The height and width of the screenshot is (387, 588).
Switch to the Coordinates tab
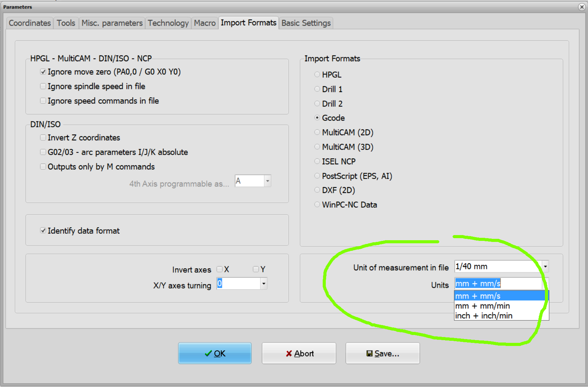click(x=30, y=23)
